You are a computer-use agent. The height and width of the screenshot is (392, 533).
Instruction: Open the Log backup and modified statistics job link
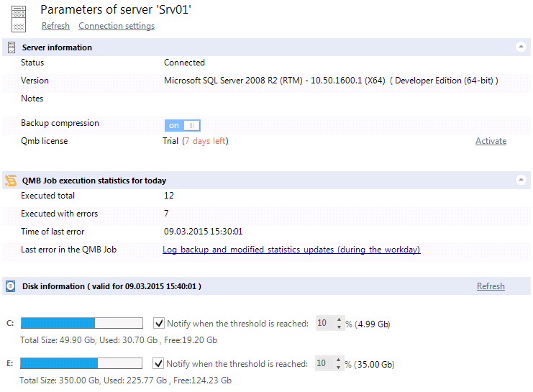click(x=291, y=250)
